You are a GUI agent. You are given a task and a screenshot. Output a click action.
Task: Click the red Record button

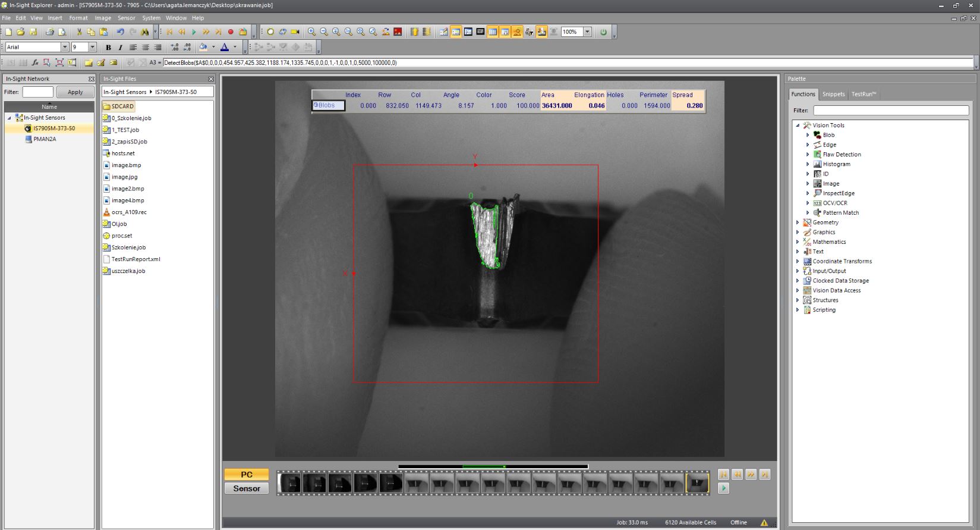(x=231, y=32)
